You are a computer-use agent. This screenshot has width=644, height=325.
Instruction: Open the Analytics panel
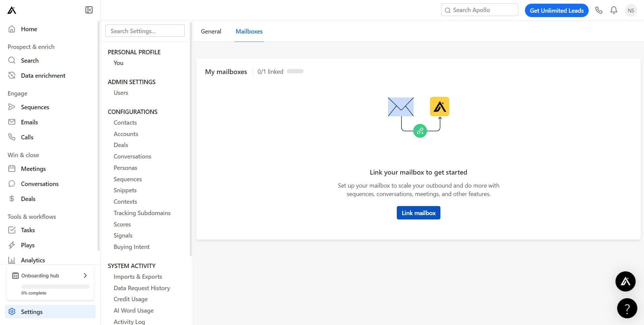33,260
